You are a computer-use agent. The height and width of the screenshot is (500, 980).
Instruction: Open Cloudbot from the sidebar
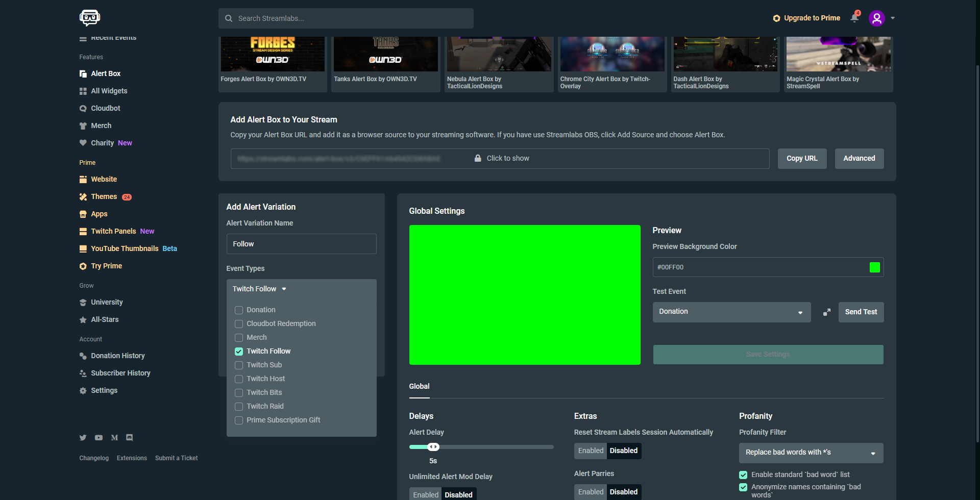pyautogui.click(x=106, y=108)
